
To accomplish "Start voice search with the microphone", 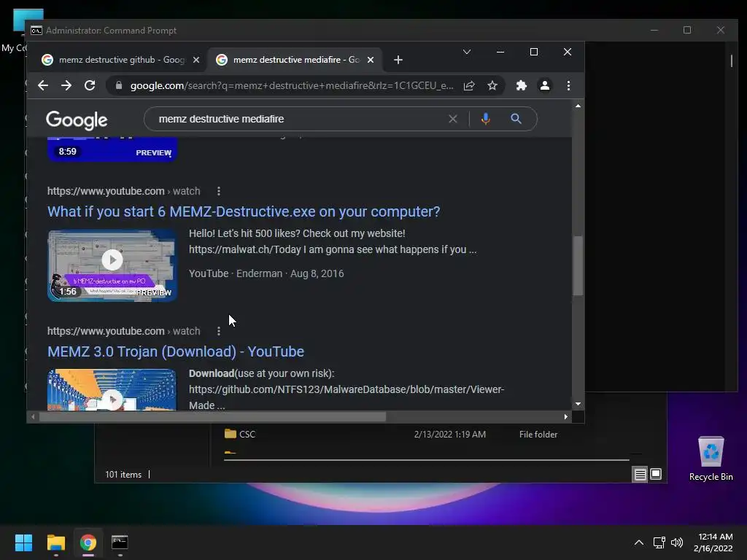I will [485, 119].
